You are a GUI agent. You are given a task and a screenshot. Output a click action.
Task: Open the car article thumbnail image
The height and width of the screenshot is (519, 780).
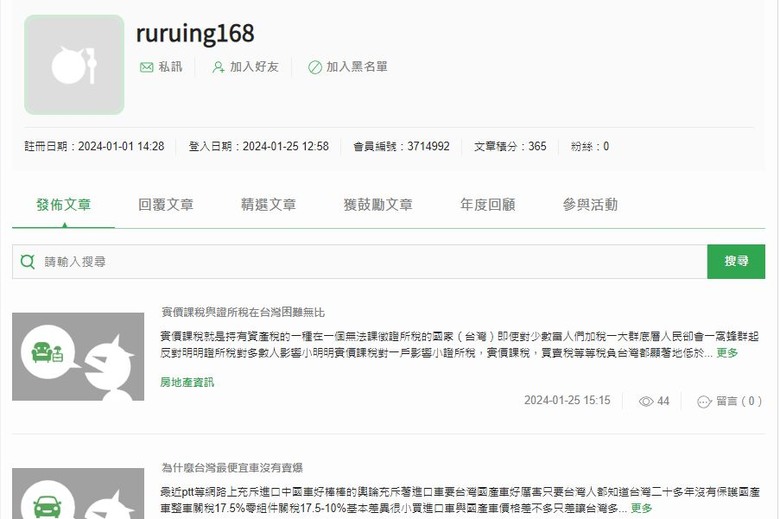[78, 494]
